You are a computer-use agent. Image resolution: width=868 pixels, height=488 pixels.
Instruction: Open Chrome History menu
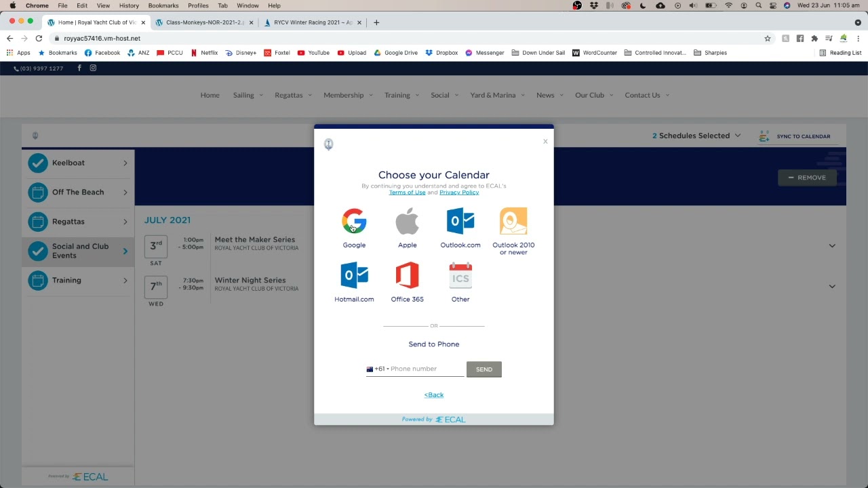point(129,5)
